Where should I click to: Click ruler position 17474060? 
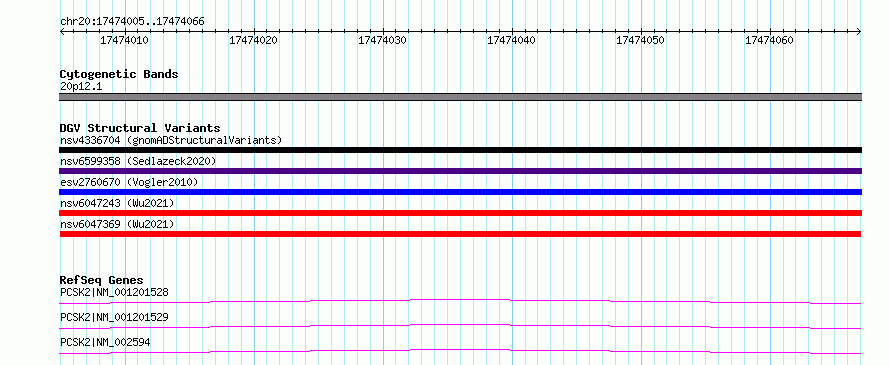770,40
